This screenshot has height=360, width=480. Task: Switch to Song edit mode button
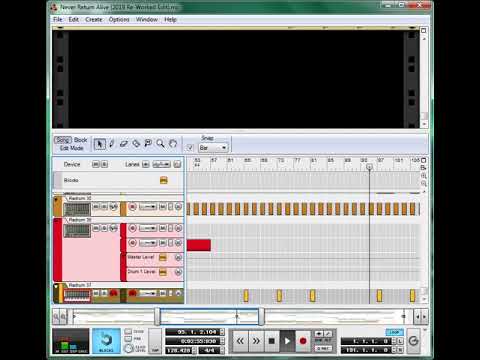[x=63, y=140]
